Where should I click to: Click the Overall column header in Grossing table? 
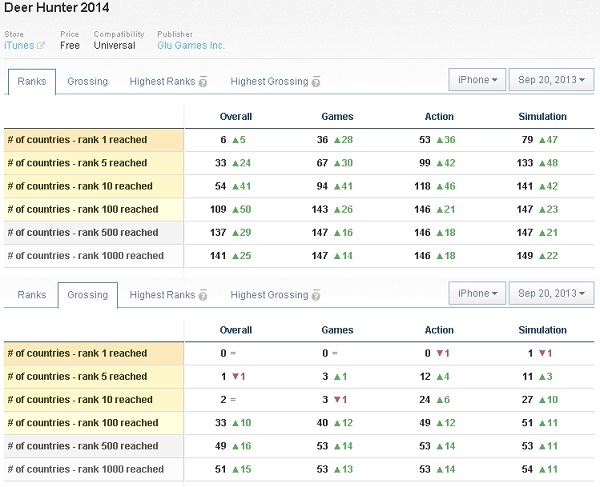point(236,330)
